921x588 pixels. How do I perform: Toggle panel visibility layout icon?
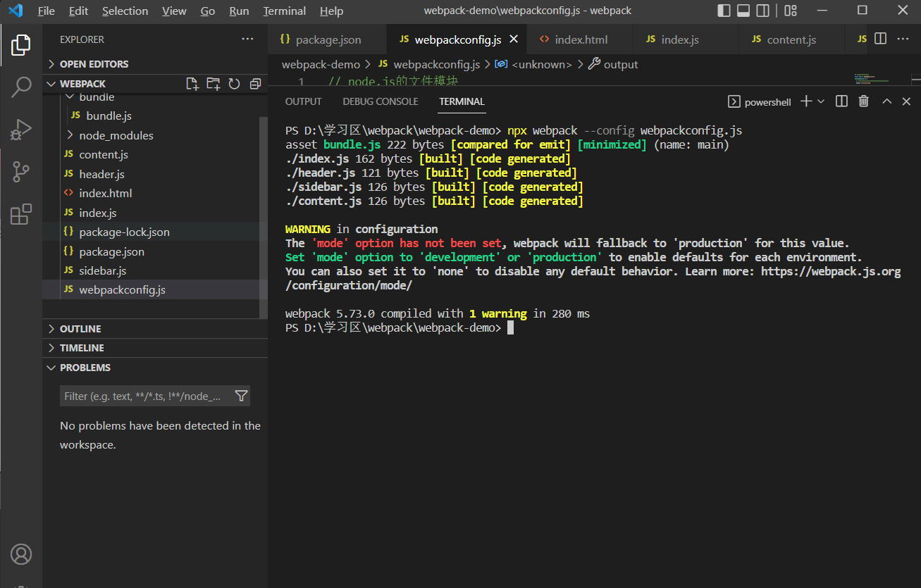743,11
